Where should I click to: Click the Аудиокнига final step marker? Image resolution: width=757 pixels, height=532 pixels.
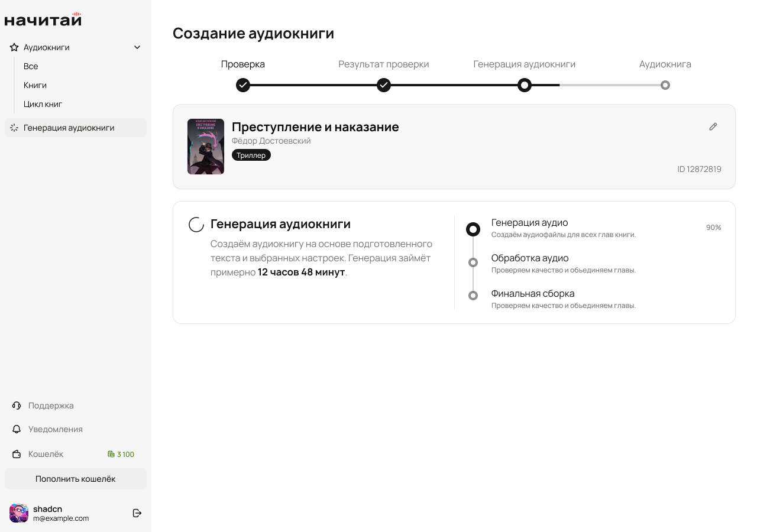(665, 85)
